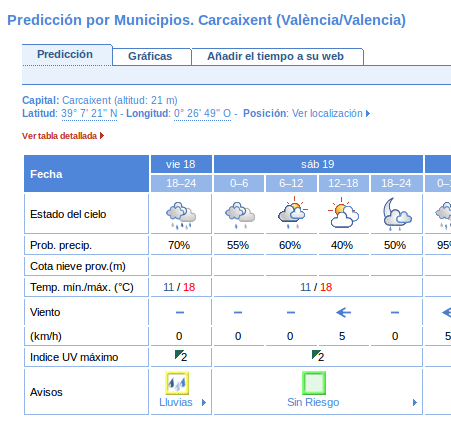This screenshot has width=451, height=429.
Task: Click the Indice UV máximo row label
Action: 74,357
